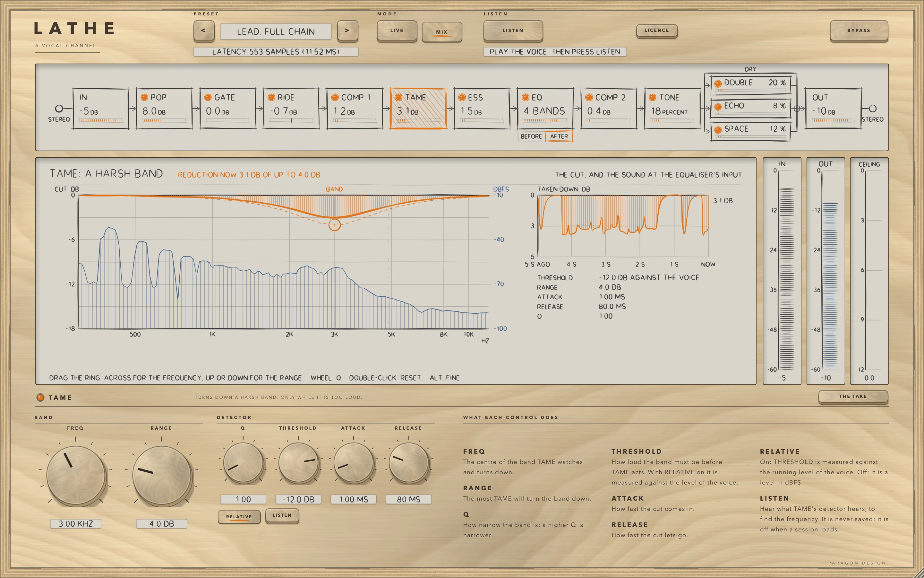Click the TAME section power LED below the graph
The width and height of the screenshot is (924, 578).
click(40, 398)
